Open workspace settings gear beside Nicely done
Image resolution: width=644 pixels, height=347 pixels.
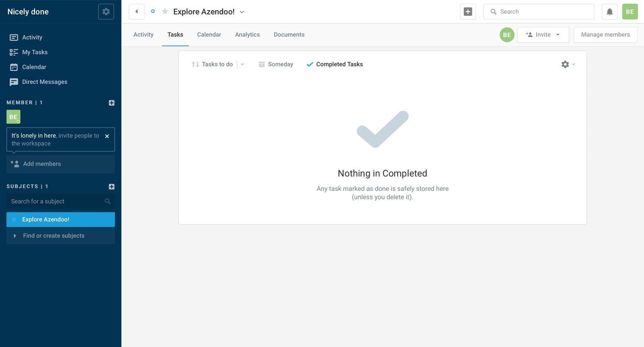pos(106,12)
